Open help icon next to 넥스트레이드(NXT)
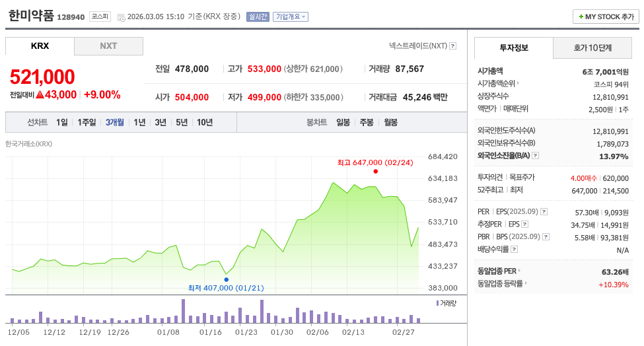 [x=452, y=46]
